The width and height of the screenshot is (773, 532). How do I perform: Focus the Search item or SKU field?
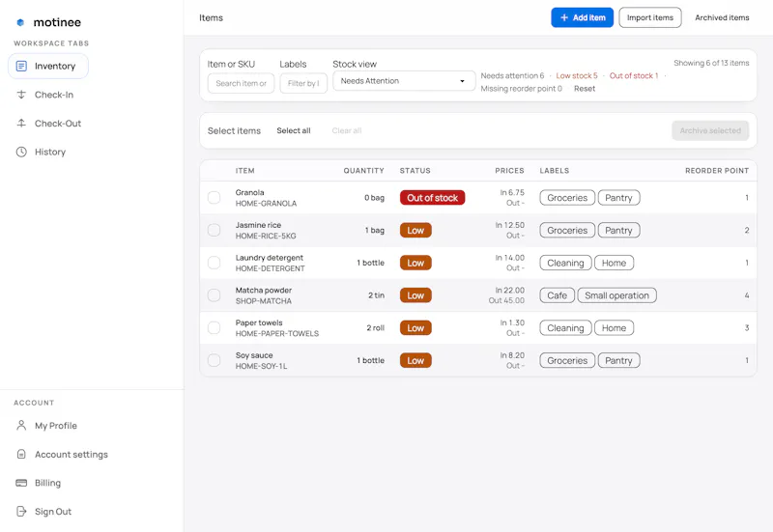pyautogui.click(x=241, y=83)
